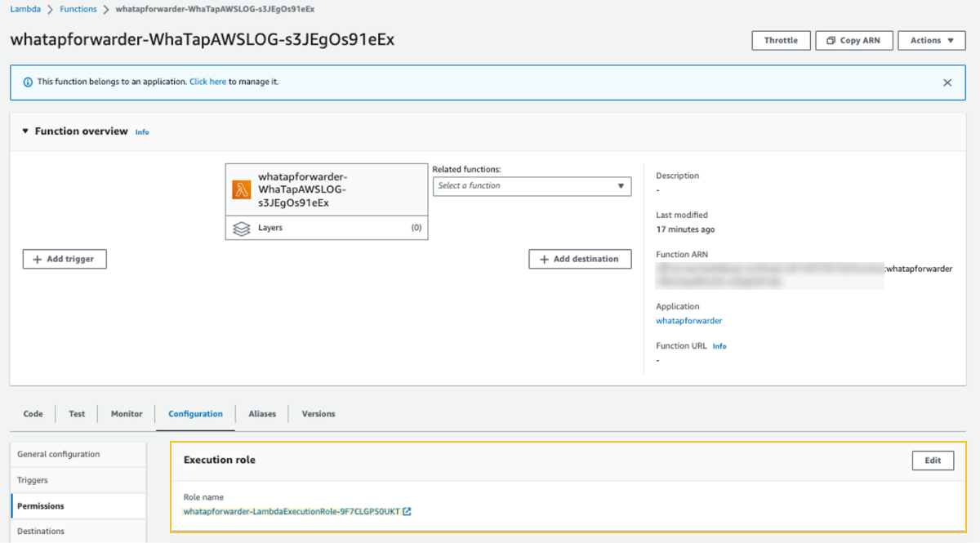Open the Actions dropdown menu
The height and width of the screenshot is (543, 980).
931,41
